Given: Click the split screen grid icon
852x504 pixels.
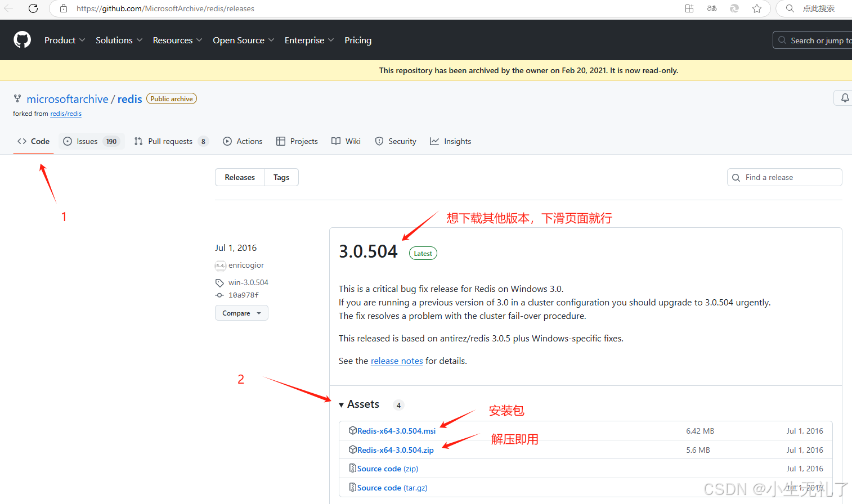Looking at the screenshot, I should 689,8.
